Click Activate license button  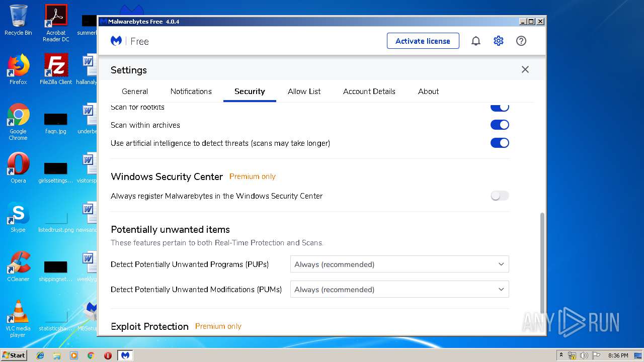(x=423, y=41)
